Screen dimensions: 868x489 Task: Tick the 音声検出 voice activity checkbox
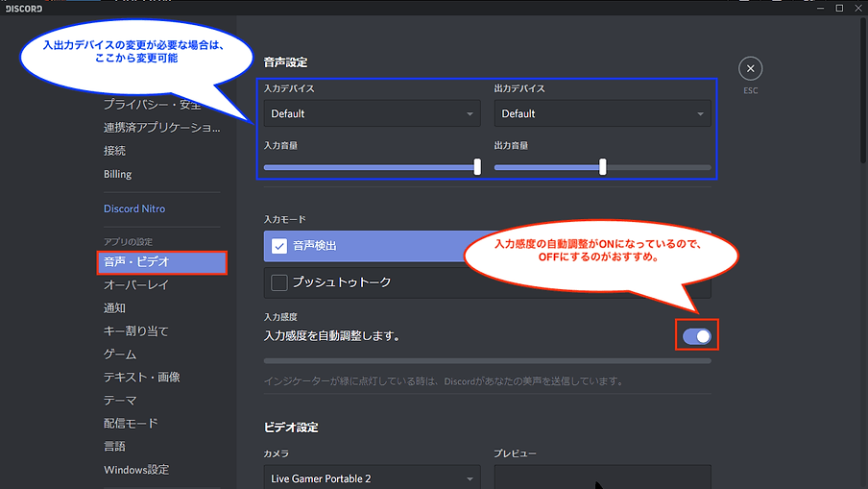pos(279,246)
